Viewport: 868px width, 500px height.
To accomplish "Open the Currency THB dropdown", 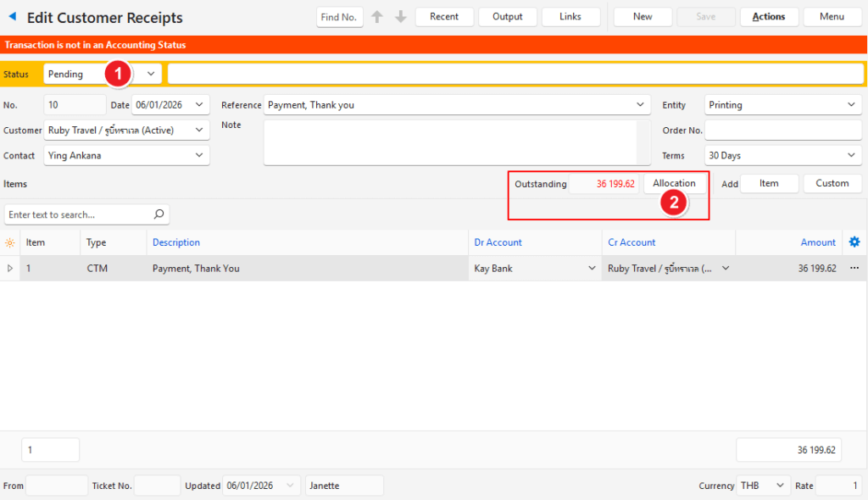I will click(x=778, y=486).
